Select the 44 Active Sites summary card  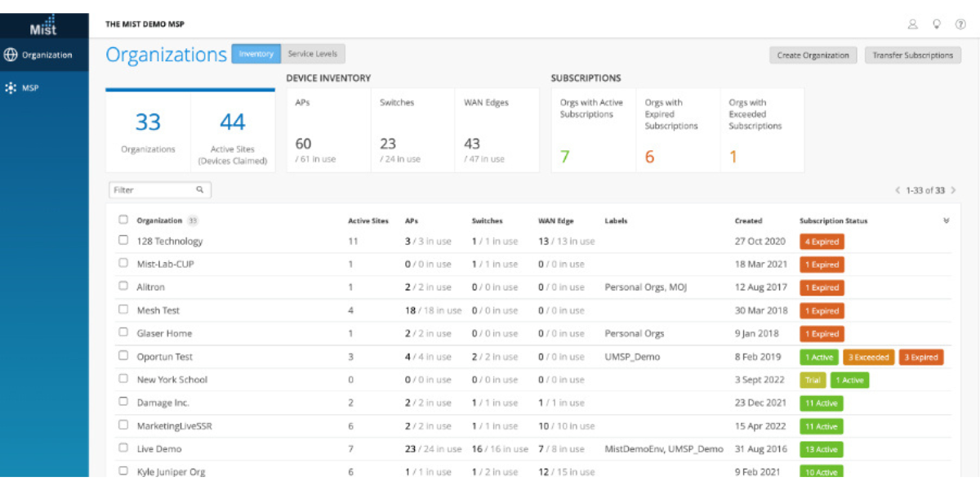pyautogui.click(x=233, y=131)
